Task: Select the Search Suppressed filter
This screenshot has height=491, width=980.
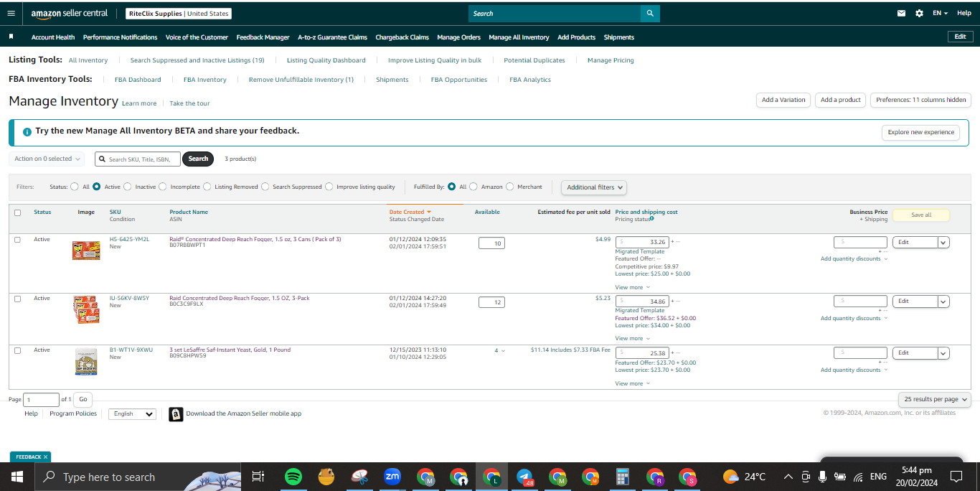Action: point(265,187)
